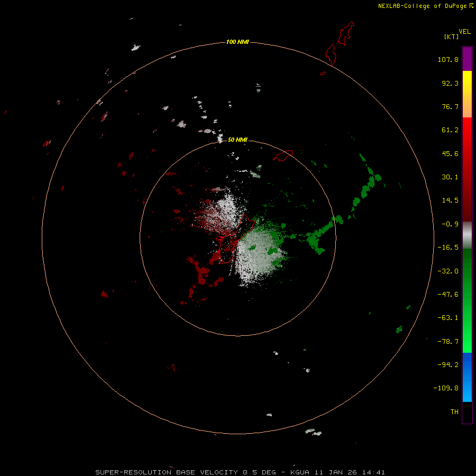Click the 50 NMI range ring label
Viewport: 476px width, 476px height.
click(237, 140)
